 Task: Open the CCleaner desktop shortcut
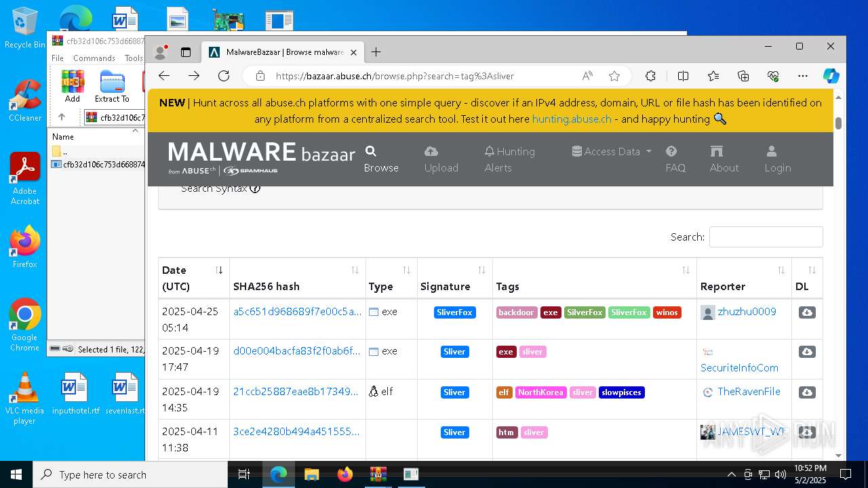(25, 100)
